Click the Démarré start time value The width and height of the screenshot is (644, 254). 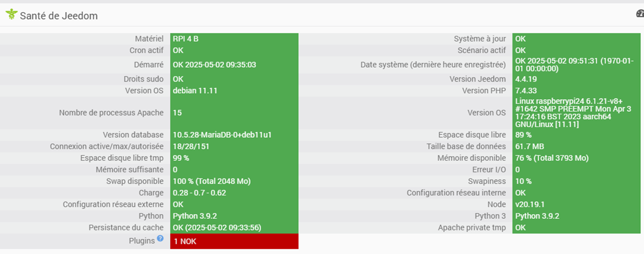(x=215, y=65)
